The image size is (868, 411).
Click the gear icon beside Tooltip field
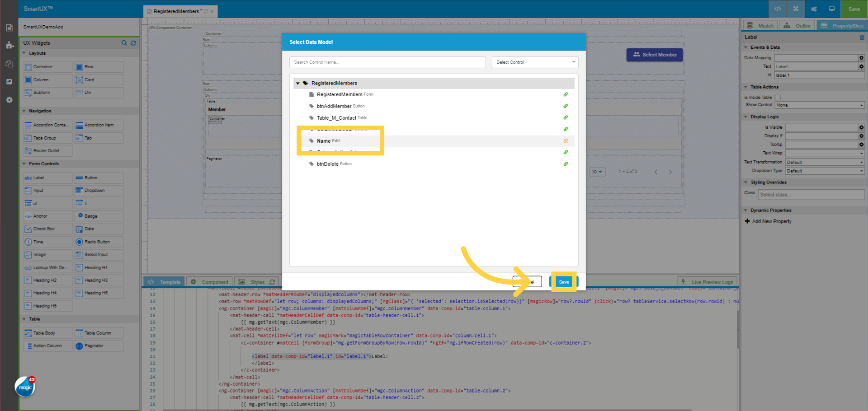tap(862, 145)
